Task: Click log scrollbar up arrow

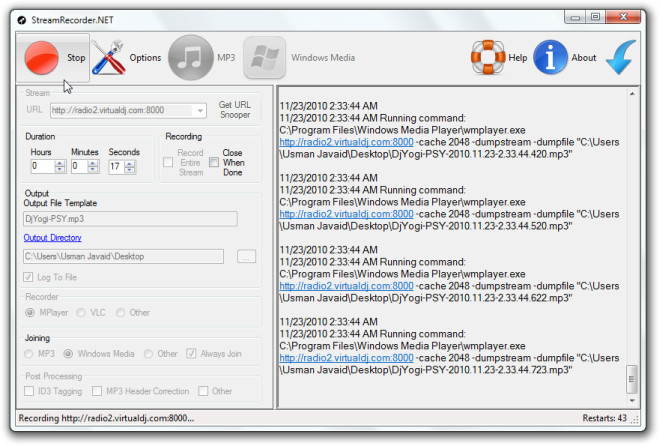Action: point(632,94)
